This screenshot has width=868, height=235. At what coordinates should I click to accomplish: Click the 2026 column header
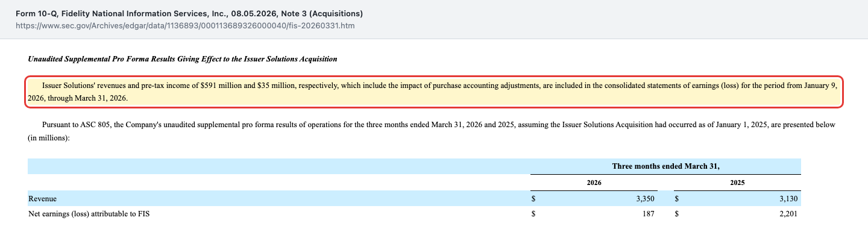[594, 182]
